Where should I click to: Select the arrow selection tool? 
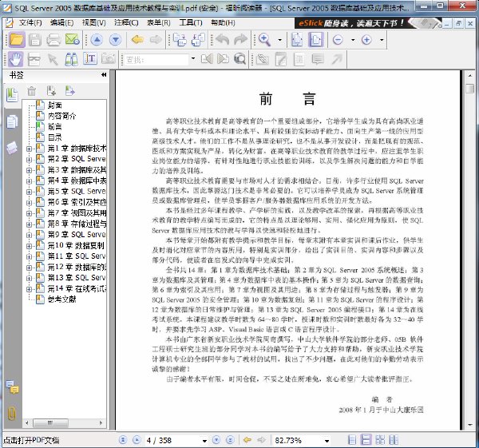[x=53, y=59]
